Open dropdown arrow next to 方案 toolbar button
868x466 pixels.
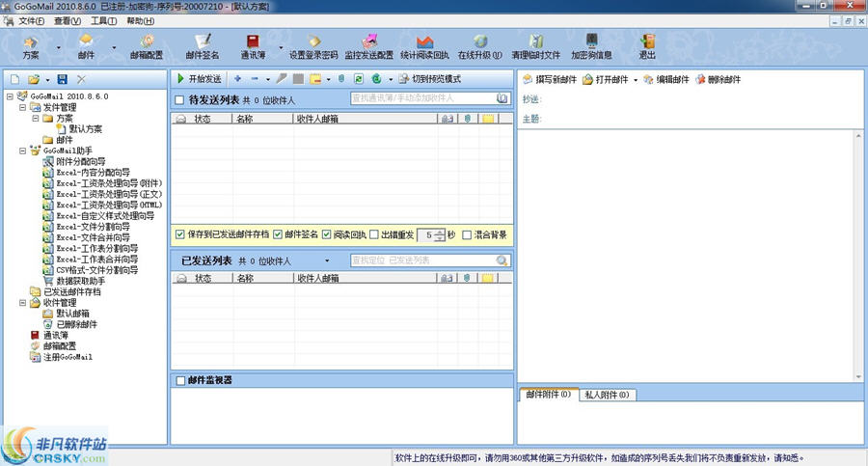tap(58, 47)
